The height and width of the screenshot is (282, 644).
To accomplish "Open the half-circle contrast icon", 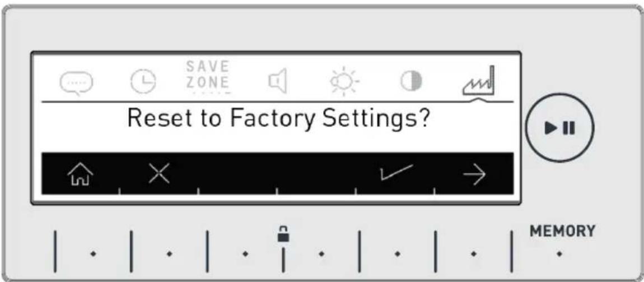I will pos(412,81).
